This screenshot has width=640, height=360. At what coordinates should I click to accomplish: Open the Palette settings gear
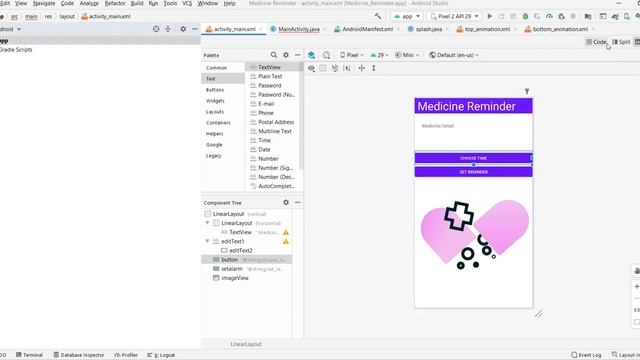(x=286, y=55)
